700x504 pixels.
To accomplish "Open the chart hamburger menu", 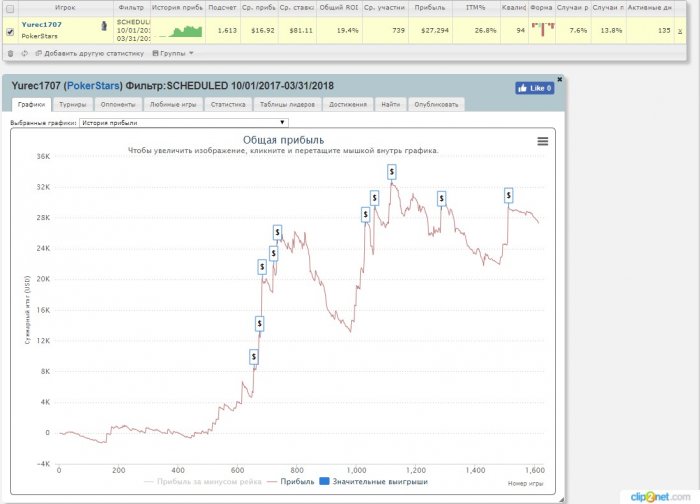I will coord(542,142).
